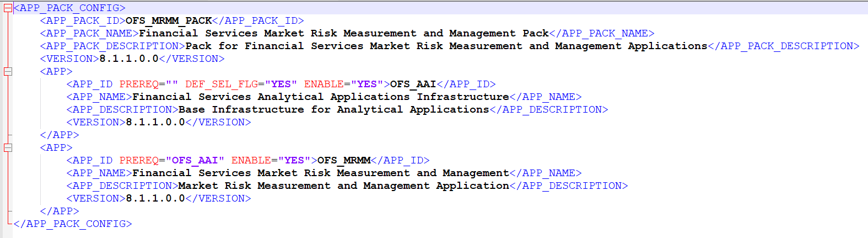The width and height of the screenshot is (868, 238).
Task: Click 'Base Infrastructure for Analytical Applications' description
Action: (334, 109)
